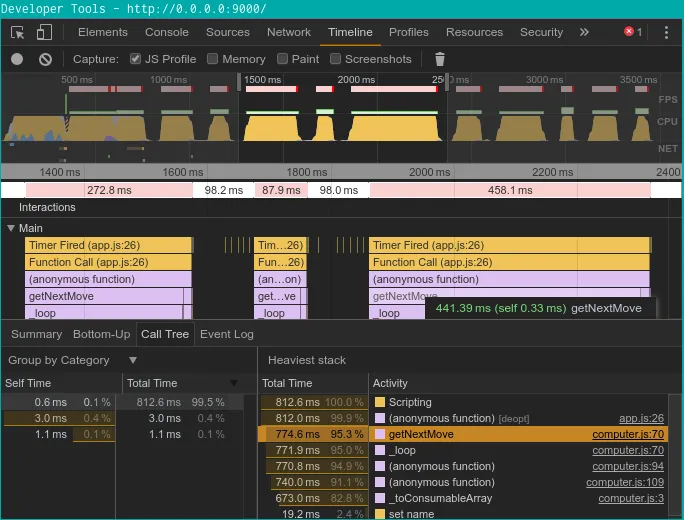Click the 2000 ms overview ruler label
Viewport: 684px width, 520px height.
(356, 80)
